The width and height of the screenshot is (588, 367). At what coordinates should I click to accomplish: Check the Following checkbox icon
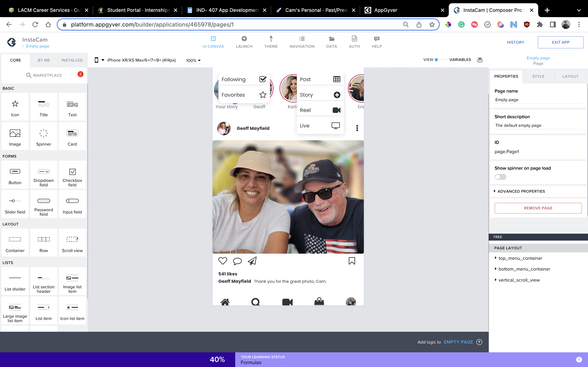click(263, 79)
